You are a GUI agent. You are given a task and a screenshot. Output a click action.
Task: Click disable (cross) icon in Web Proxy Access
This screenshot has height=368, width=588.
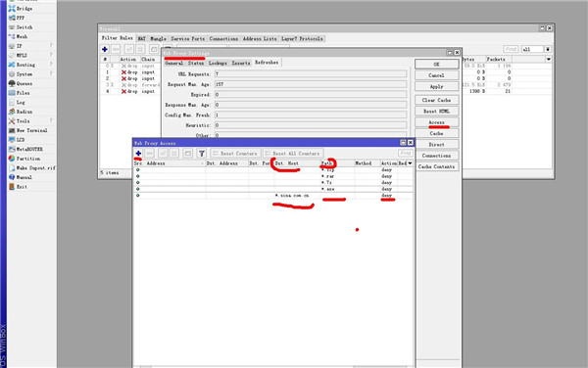174,153
